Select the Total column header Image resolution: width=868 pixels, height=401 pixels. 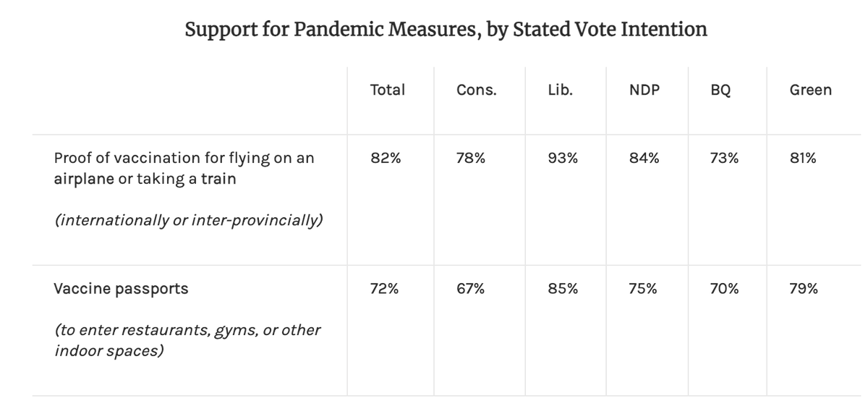(387, 90)
